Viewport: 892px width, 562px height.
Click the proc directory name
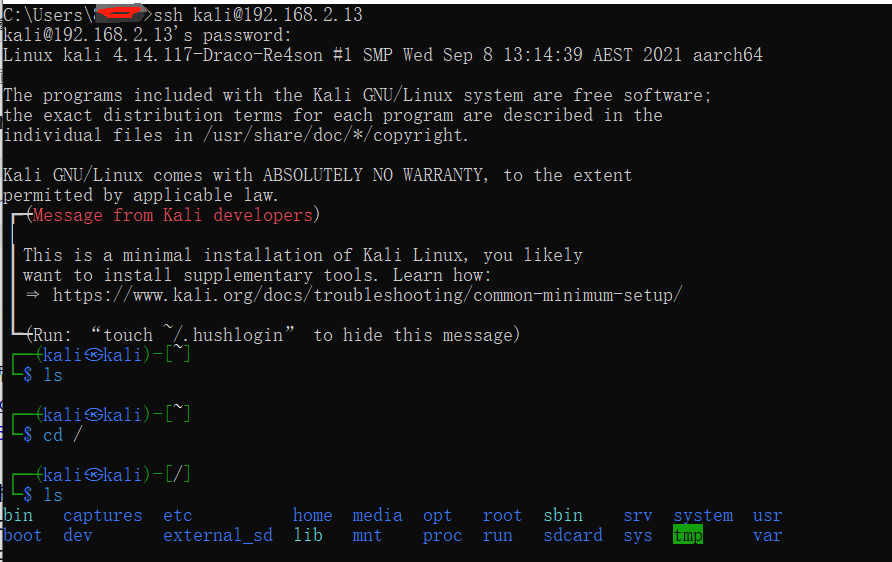(442, 535)
